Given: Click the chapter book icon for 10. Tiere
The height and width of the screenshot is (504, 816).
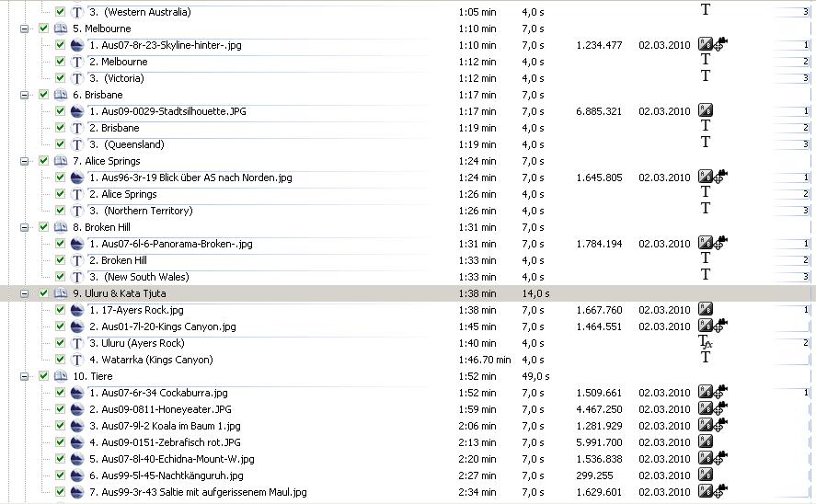Looking at the screenshot, I should point(60,376).
